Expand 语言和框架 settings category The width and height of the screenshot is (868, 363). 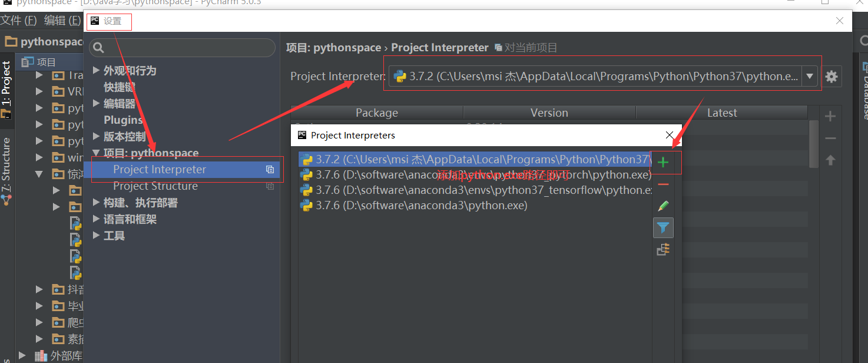(x=97, y=219)
